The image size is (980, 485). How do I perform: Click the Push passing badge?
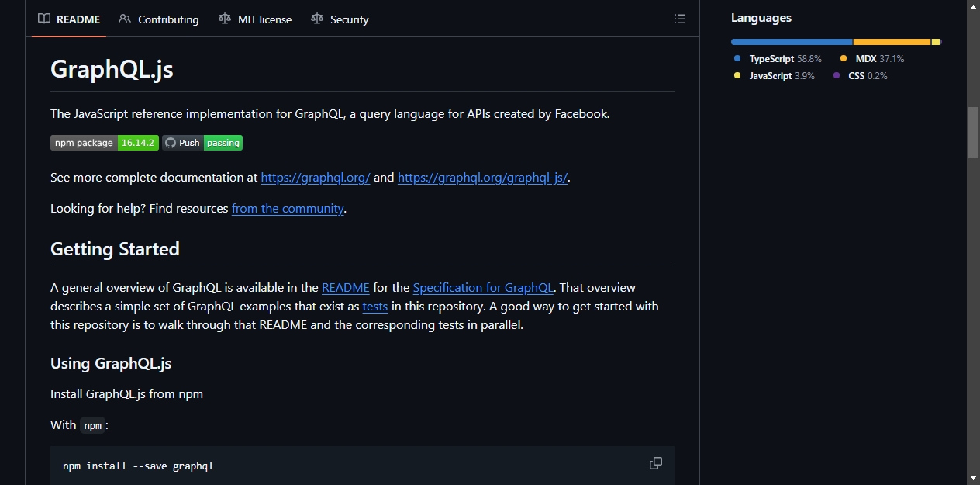tap(202, 143)
